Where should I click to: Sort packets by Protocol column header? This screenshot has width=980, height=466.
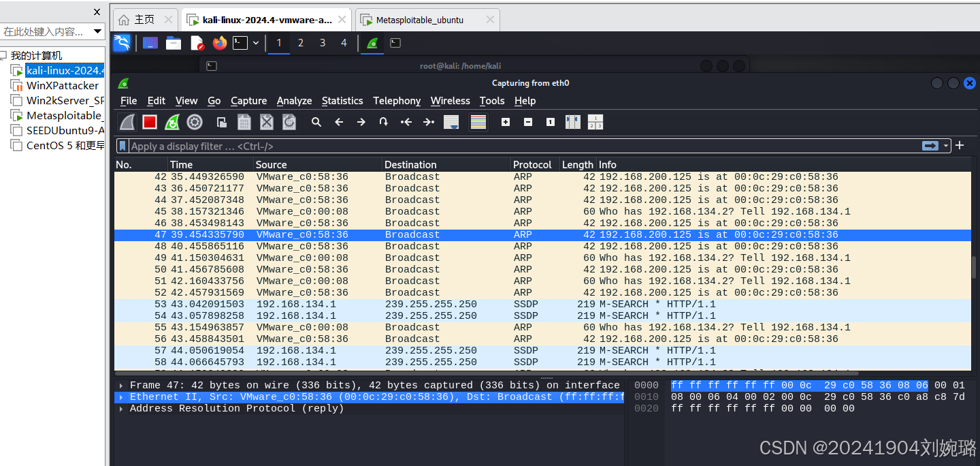(535, 165)
